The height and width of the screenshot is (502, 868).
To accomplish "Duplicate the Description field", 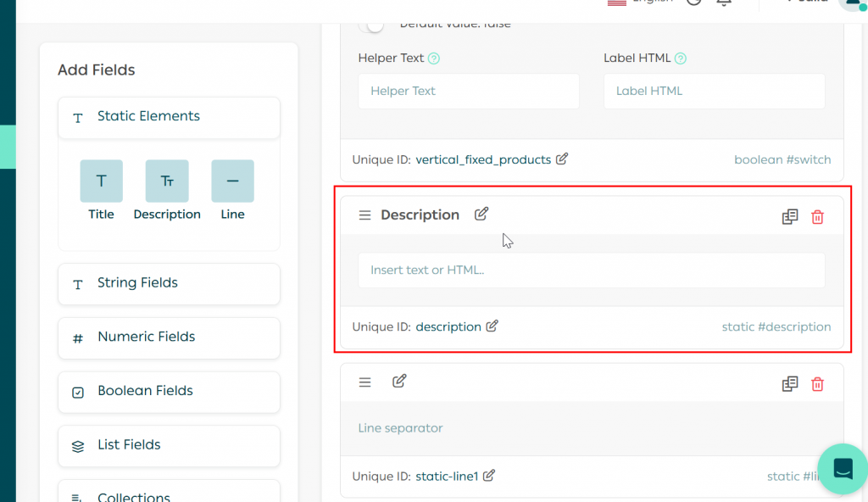I will pyautogui.click(x=790, y=217).
